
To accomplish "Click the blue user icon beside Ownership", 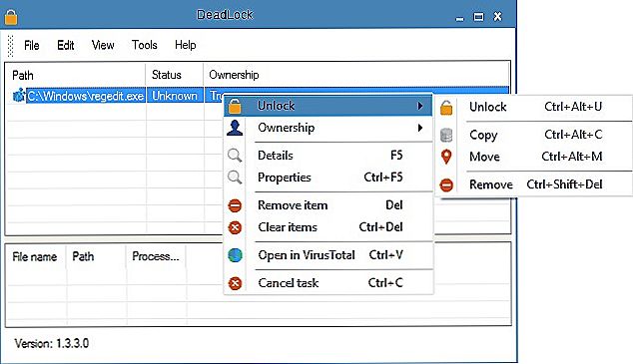I will tap(235, 128).
